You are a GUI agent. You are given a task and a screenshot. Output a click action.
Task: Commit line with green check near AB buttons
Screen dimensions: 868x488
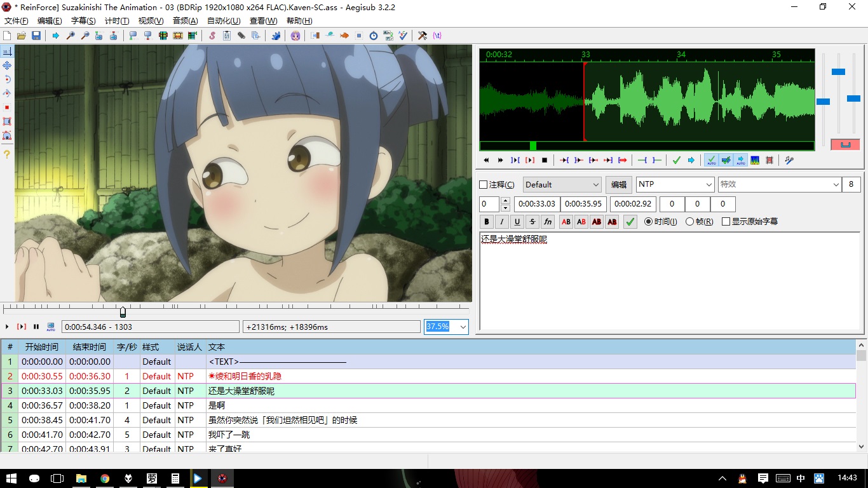coord(630,222)
